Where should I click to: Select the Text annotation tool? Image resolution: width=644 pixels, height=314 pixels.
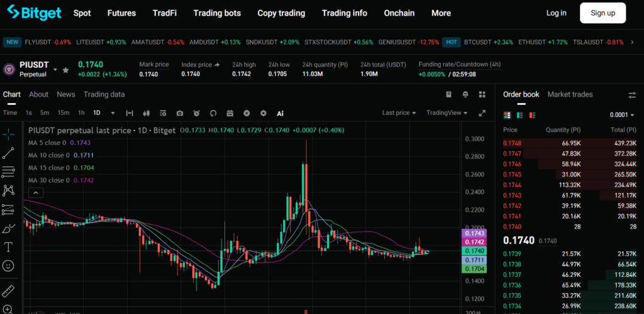point(8,247)
